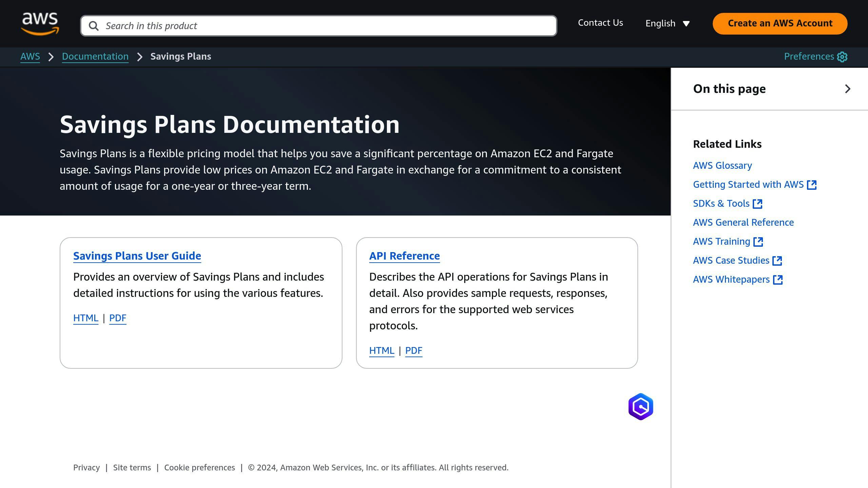868x488 pixels.
Task: Click the Privacy footer link
Action: (86, 467)
